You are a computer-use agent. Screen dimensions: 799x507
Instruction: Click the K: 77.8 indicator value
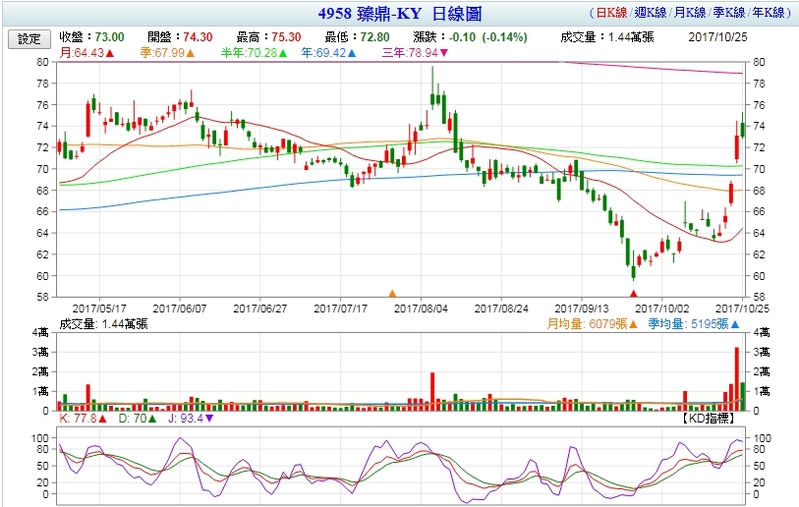pos(76,419)
